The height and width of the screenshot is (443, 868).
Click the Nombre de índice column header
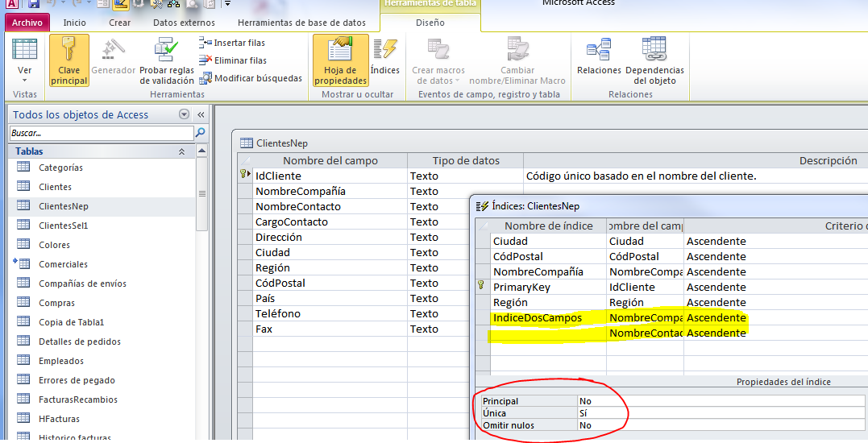(548, 226)
